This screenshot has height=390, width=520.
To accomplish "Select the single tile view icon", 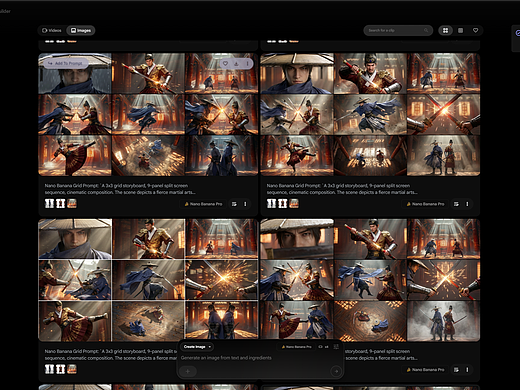I will (460, 30).
